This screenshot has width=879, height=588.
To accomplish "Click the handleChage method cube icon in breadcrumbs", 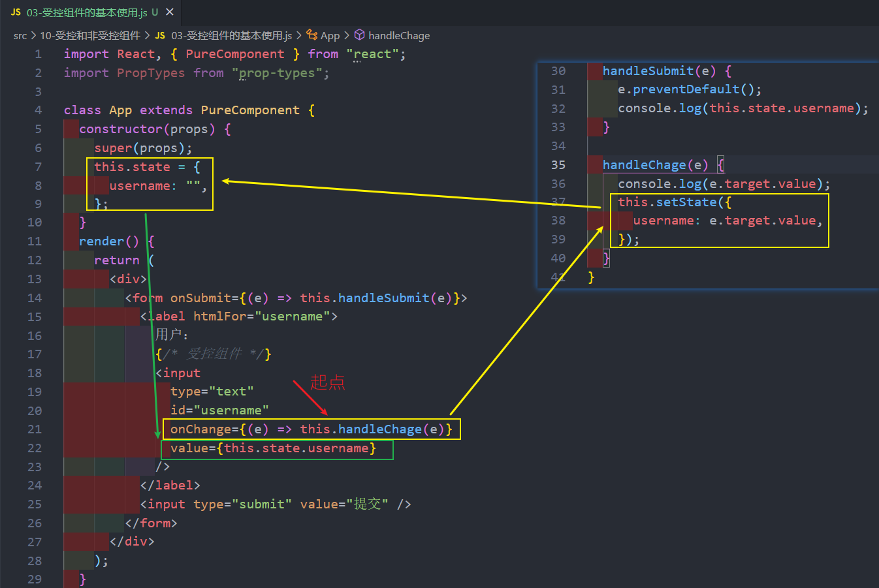I will pyautogui.click(x=359, y=35).
